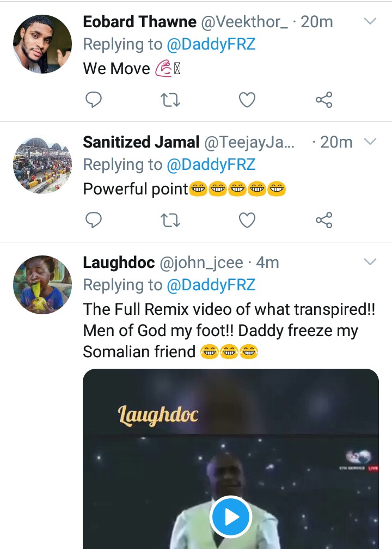Viewport: 392px width, 549px height.
Task: Reply to Eobard Thawne's tweet
Action: pyautogui.click(x=94, y=100)
